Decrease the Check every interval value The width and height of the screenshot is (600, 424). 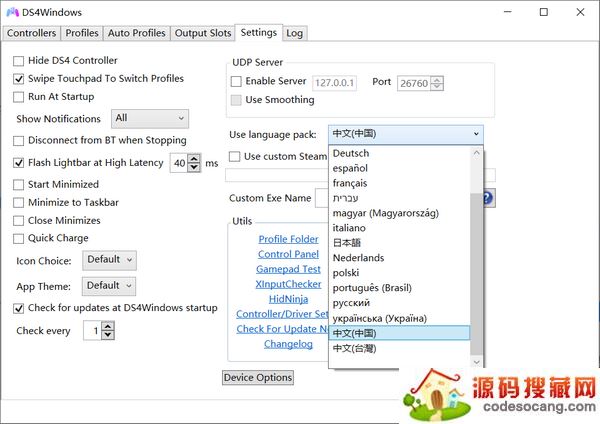(x=108, y=335)
